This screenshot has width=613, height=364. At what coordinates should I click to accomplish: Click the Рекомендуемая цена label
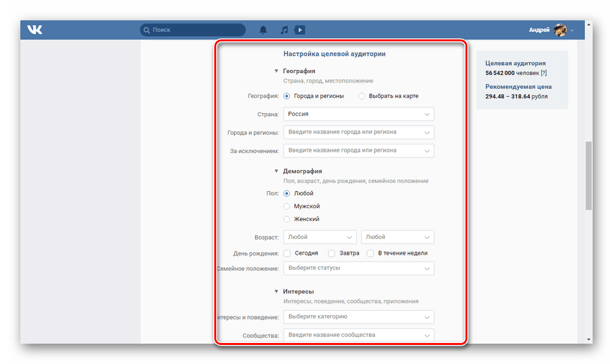point(518,86)
